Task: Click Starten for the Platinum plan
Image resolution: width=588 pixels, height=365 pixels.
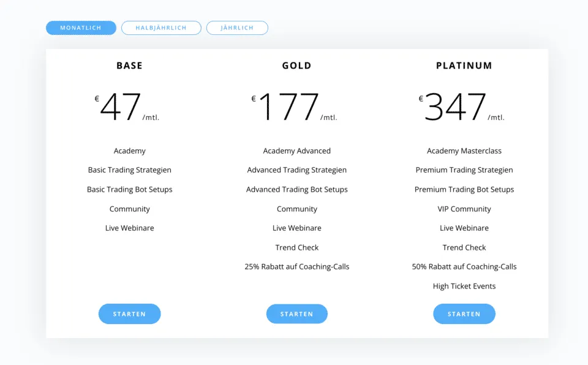Action: pyautogui.click(x=464, y=314)
